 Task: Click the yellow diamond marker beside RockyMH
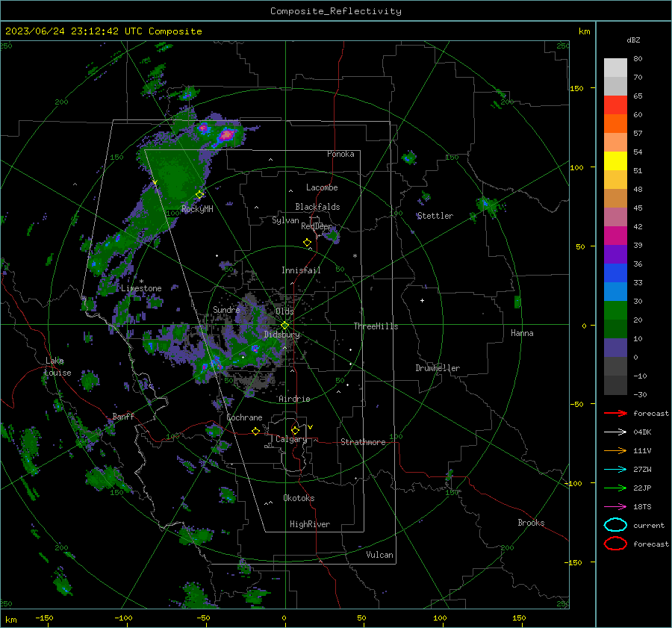coord(199,195)
